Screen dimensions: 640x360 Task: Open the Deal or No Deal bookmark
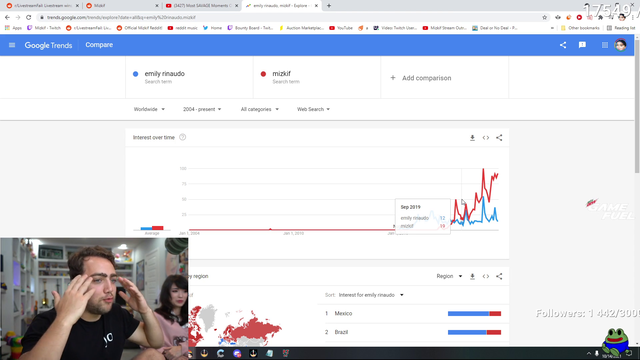495,28
